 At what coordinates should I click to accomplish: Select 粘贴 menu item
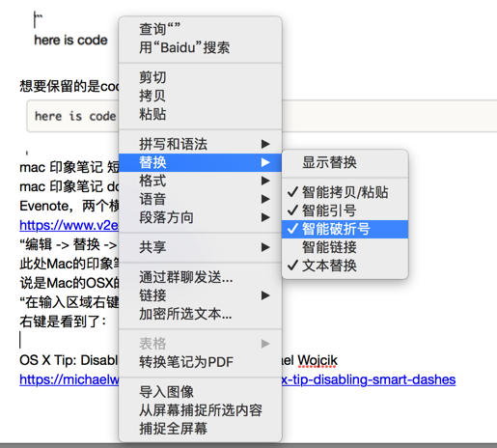pyautogui.click(x=200, y=114)
